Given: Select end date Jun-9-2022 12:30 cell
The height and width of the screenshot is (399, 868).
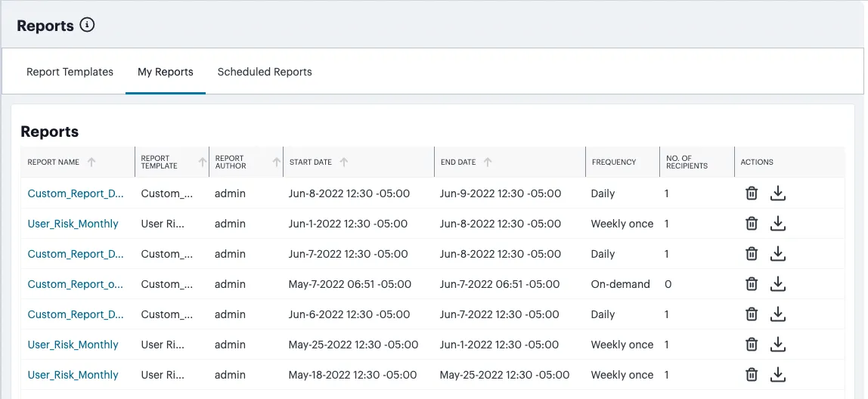Looking at the screenshot, I should point(501,193).
